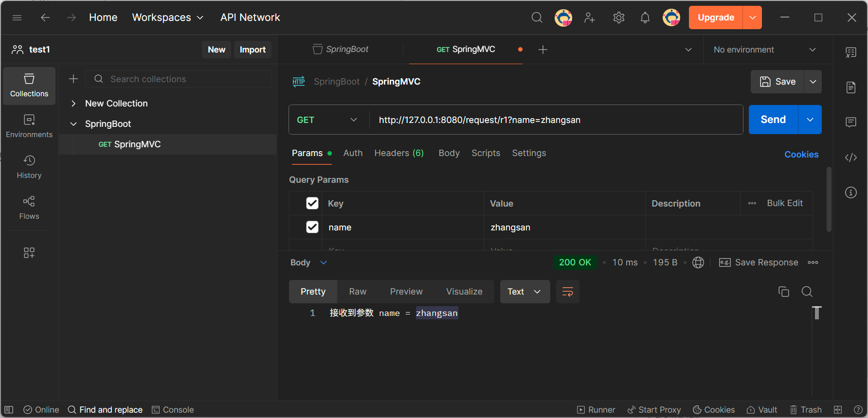Change the Text format dropdown
This screenshot has height=418, width=868.
click(525, 292)
